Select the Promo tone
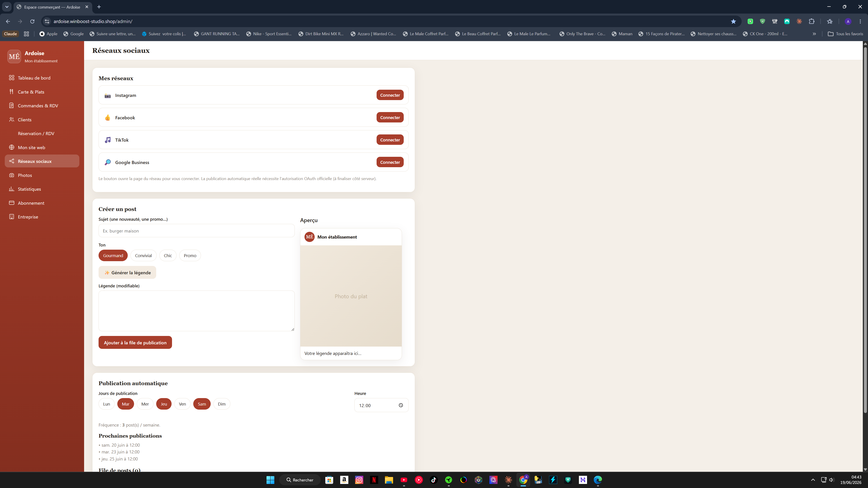The height and width of the screenshot is (488, 868). pos(190,255)
